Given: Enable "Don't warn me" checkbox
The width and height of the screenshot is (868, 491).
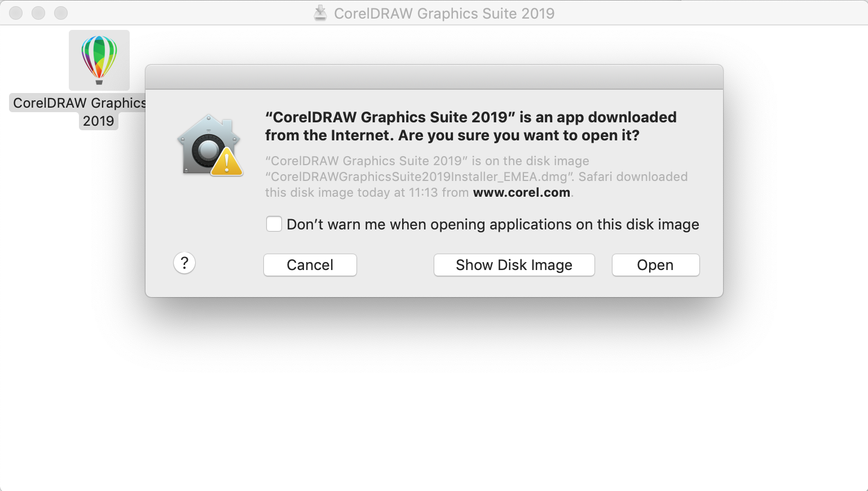Looking at the screenshot, I should (x=274, y=224).
